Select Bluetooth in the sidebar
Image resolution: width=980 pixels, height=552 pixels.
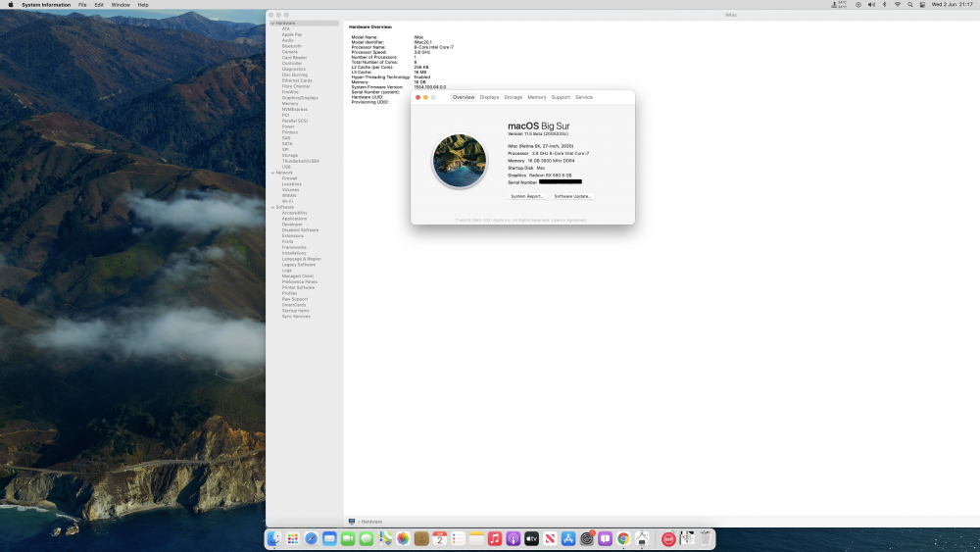coord(292,46)
